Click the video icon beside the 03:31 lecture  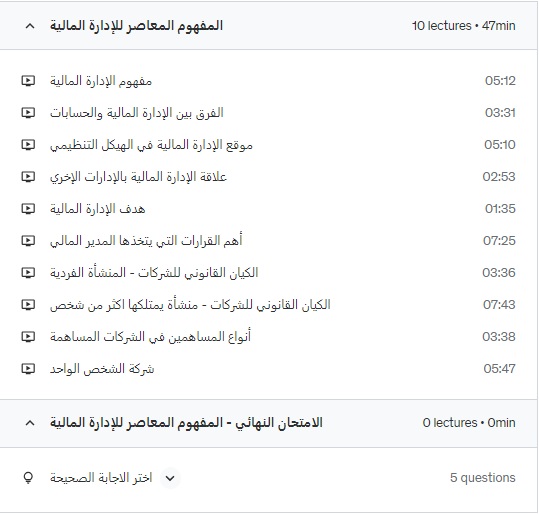(x=28, y=113)
